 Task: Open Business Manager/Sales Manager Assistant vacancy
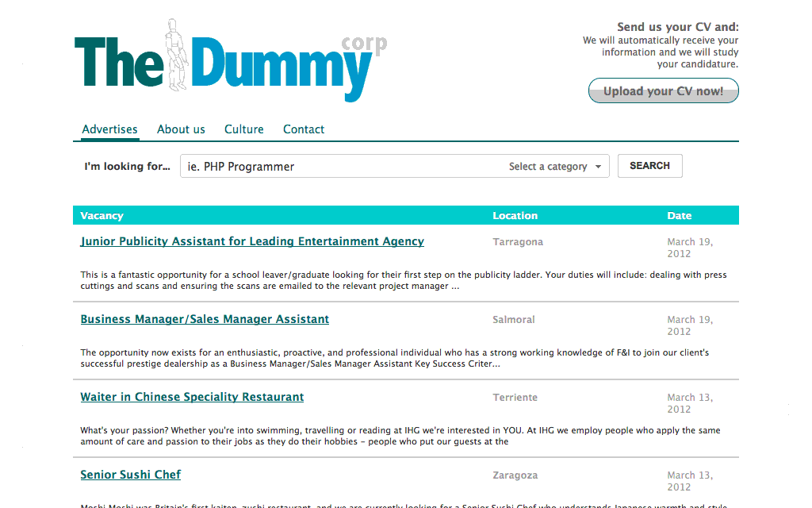coord(205,319)
